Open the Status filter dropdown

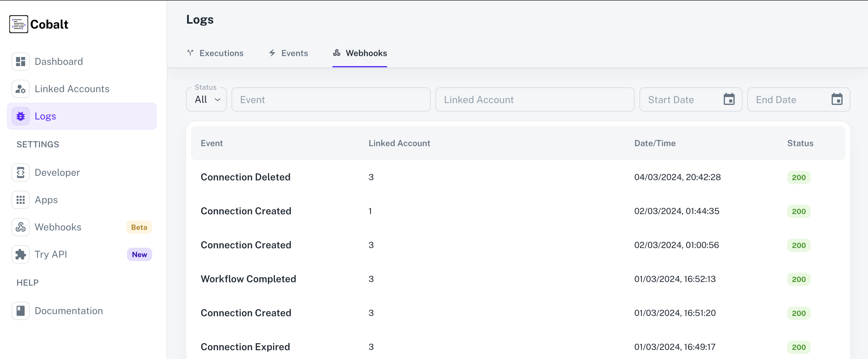coord(206,99)
